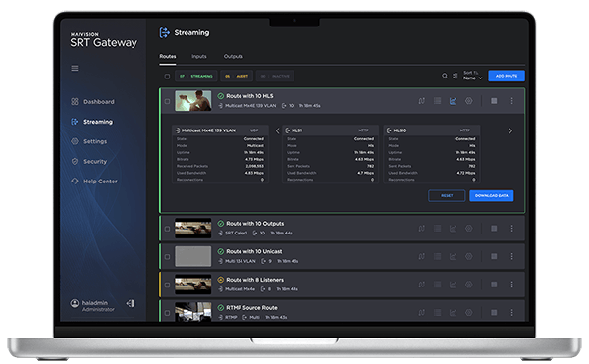
Task: Open settings gear for Route with 10 HLS
Action: tap(469, 101)
